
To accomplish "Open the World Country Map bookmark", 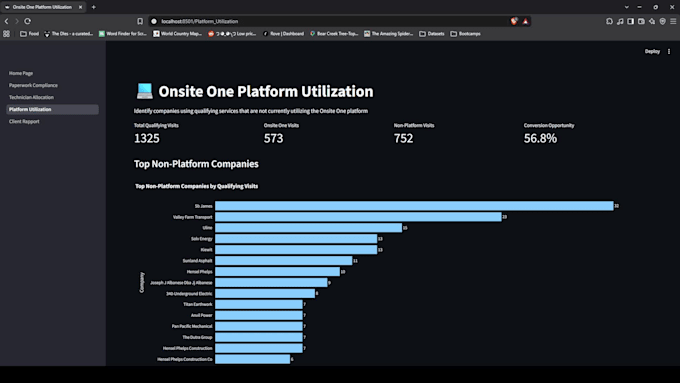I will tap(177, 34).
